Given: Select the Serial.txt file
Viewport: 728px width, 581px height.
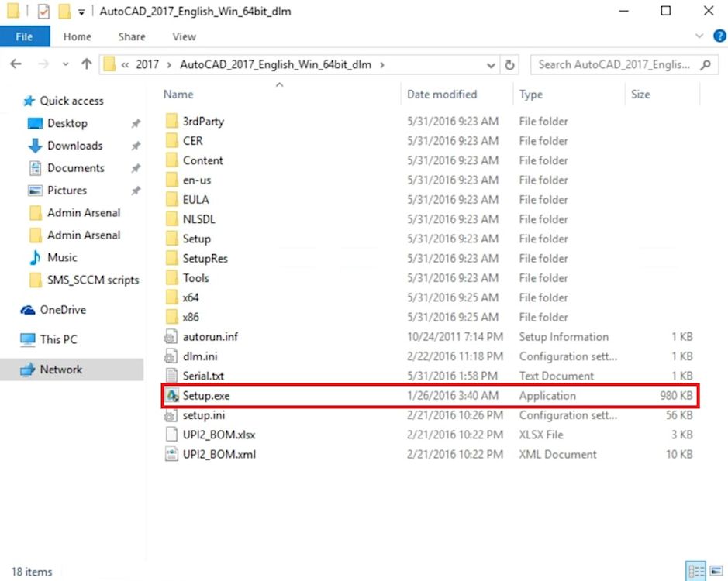Looking at the screenshot, I should pos(203,376).
